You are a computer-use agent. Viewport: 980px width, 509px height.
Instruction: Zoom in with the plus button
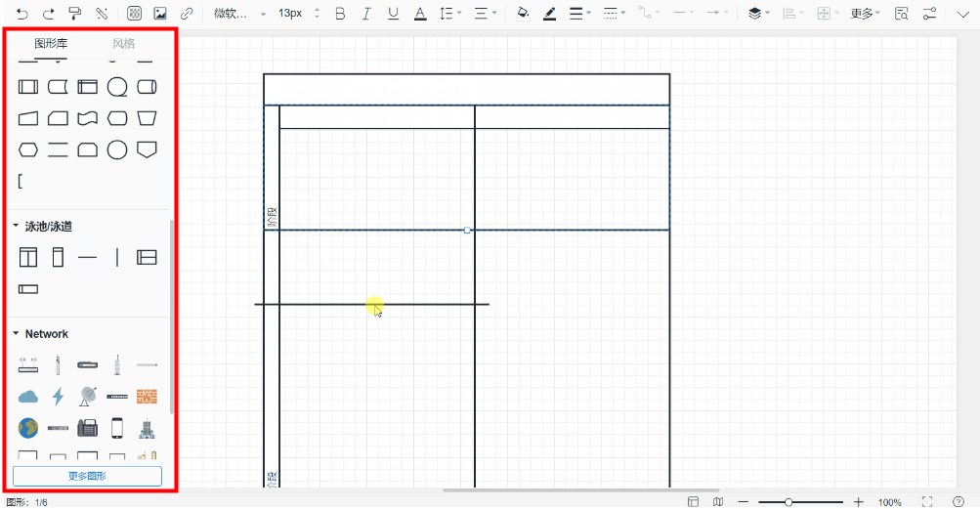pyautogui.click(x=859, y=501)
